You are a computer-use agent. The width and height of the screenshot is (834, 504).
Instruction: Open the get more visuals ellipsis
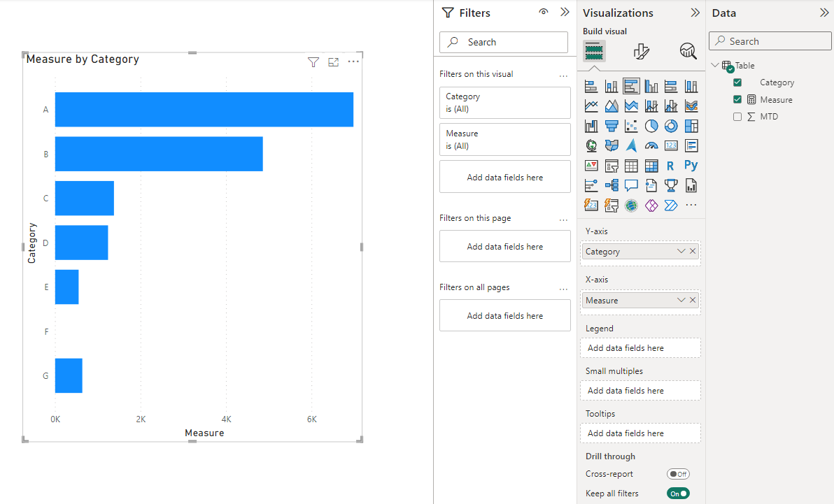point(691,206)
